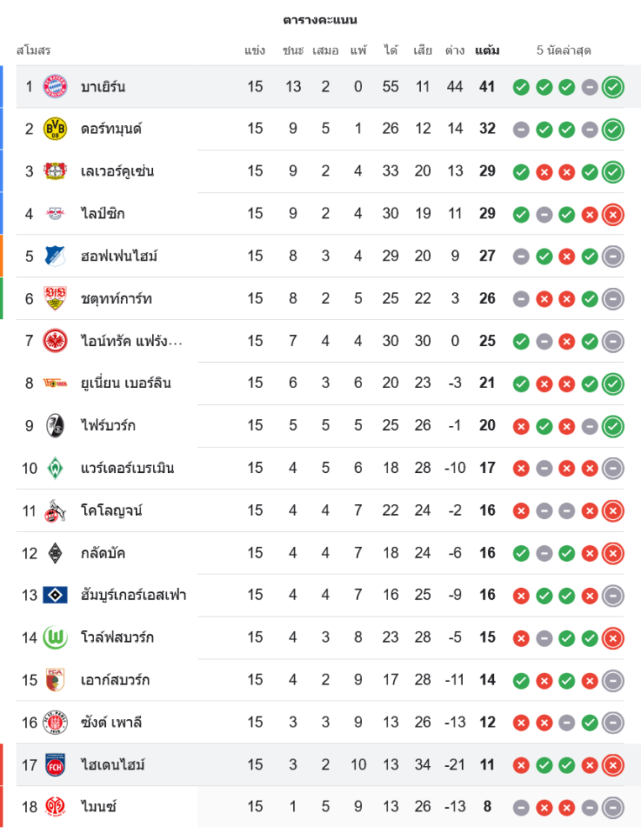Click the Hamburger SV diamond logo
Viewport: 641px width, 840px height.
pos(55,596)
